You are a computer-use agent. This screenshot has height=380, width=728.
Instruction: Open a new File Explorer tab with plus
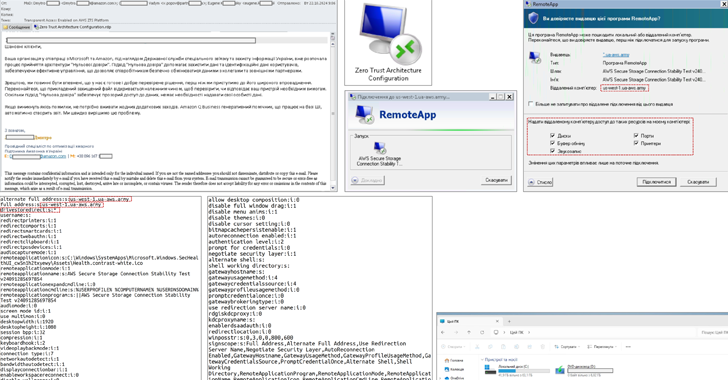click(x=509, y=321)
